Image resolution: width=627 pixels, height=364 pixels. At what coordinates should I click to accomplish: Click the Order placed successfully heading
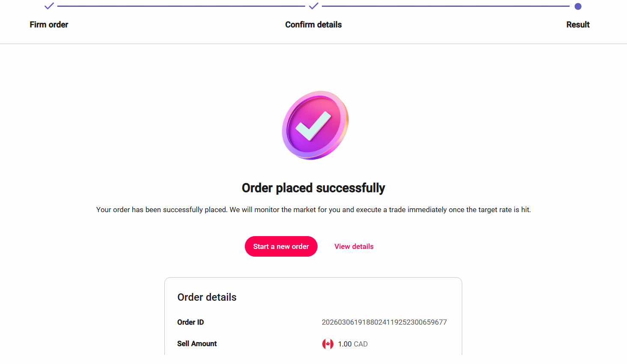[313, 188]
